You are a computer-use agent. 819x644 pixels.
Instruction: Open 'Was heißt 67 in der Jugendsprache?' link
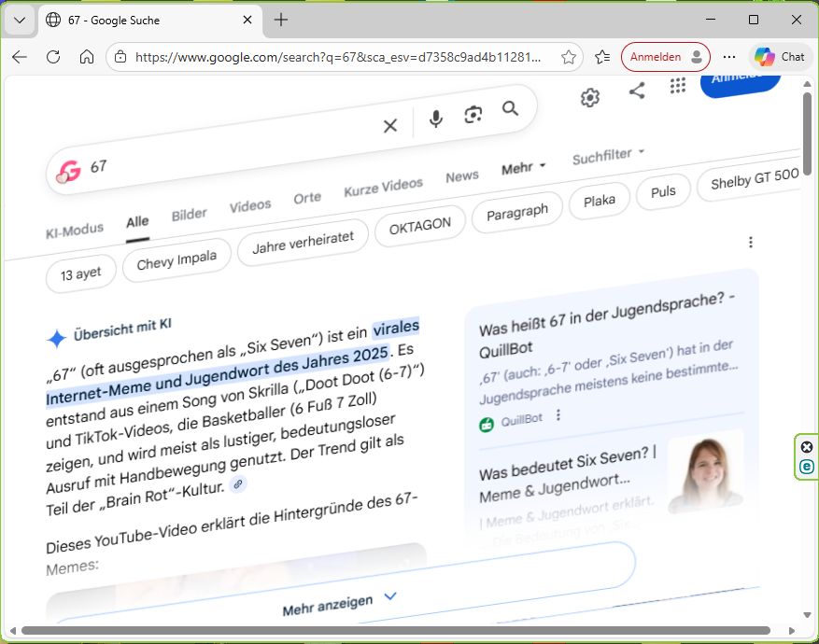606,324
